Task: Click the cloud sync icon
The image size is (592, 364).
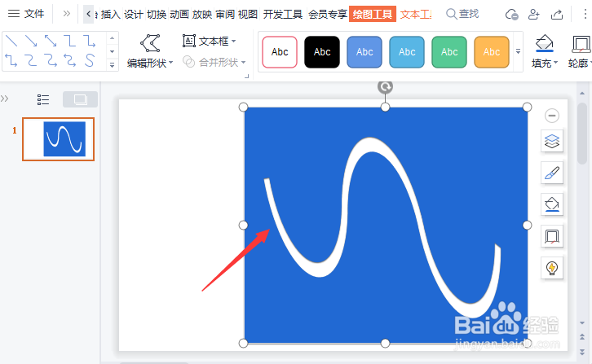Action: [x=511, y=15]
